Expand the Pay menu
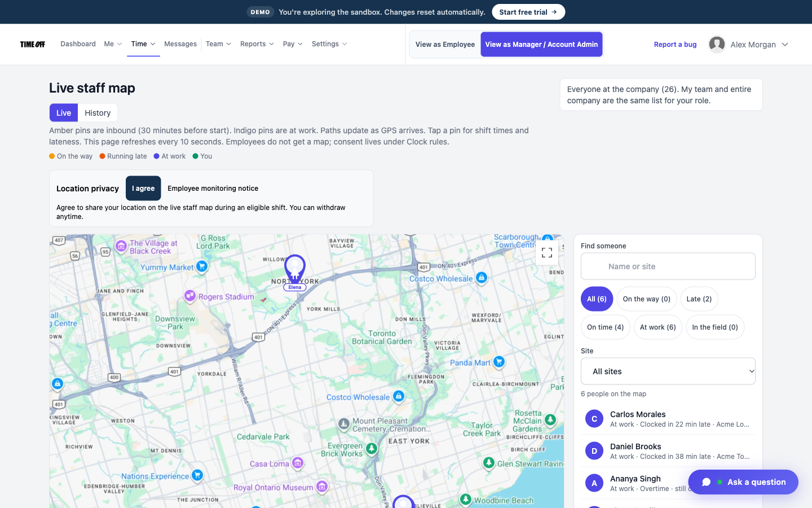812x508 pixels. (293, 44)
